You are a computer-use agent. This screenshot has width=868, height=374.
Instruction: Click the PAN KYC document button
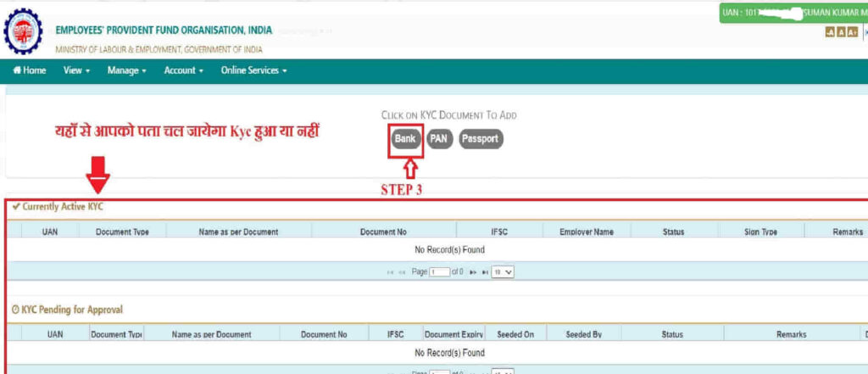pos(439,139)
